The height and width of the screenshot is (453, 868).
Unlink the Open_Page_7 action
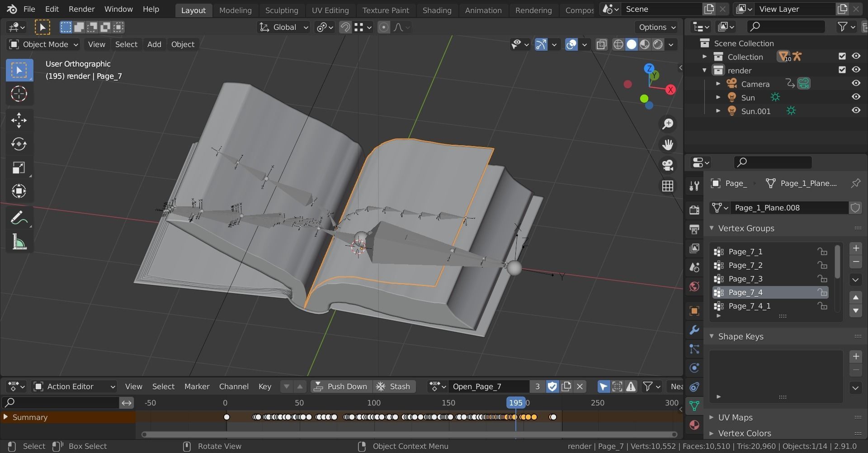click(580, 386)
